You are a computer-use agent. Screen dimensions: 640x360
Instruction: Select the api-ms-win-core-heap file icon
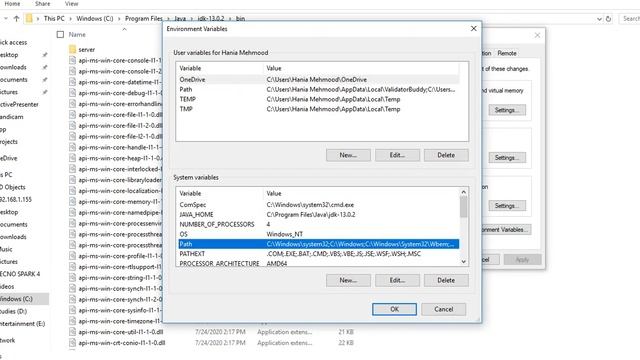pos(73,158)
